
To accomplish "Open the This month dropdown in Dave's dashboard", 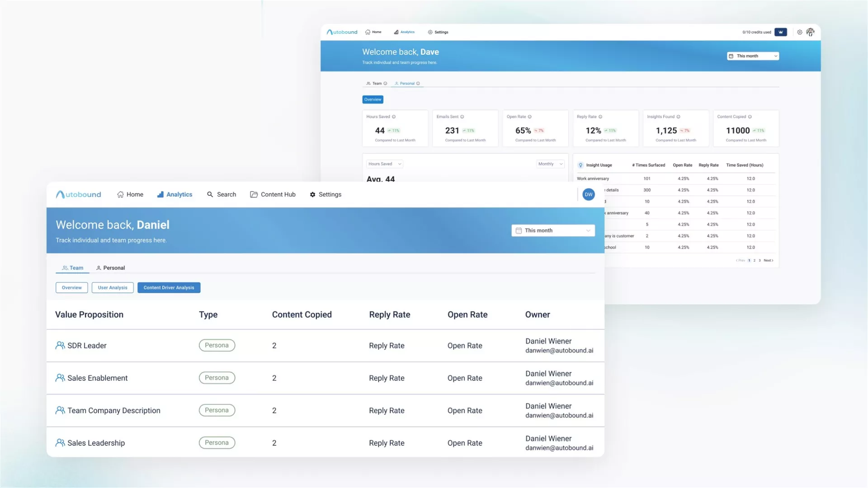I will (753, 56).
